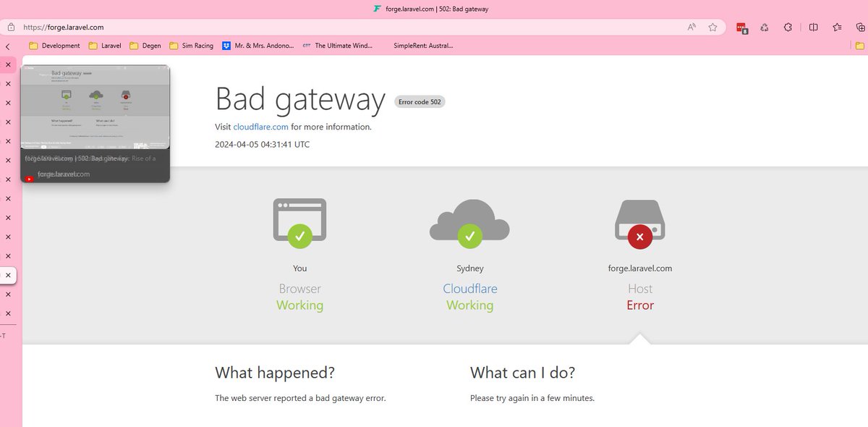Open The Ultimate Wind... bookmark
Viewport: 868px width, 427px height.
click(x=337, y=46)
